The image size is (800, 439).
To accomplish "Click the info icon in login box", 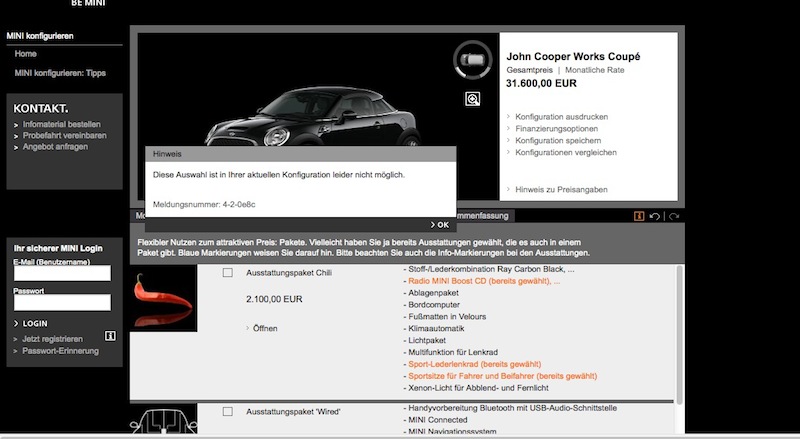I will tap(110, 336).
